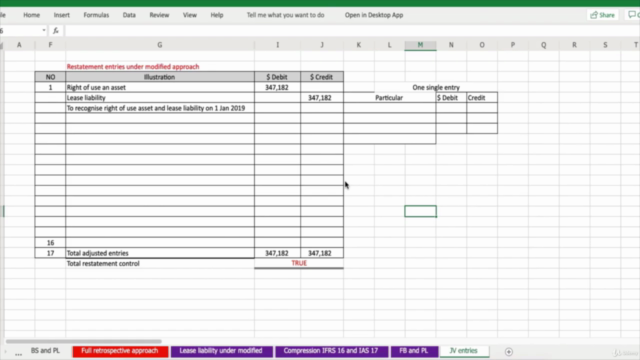Select column I header
Viewport: 640px width, 360px height.
click(278, 45)
